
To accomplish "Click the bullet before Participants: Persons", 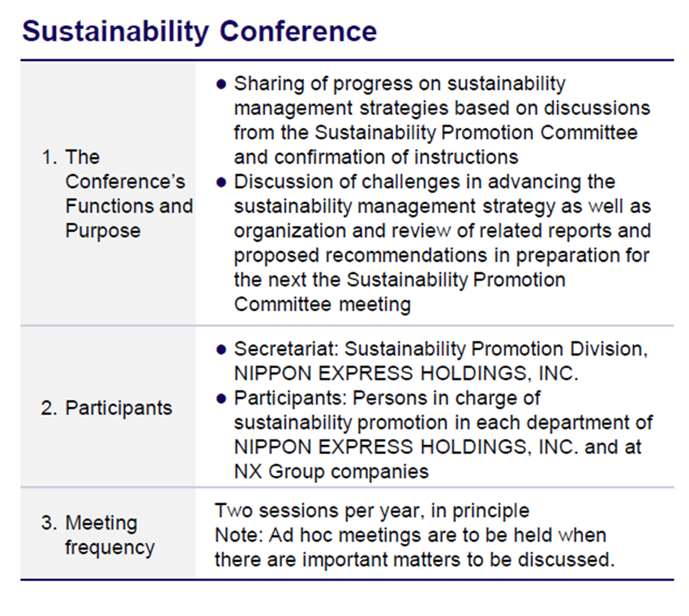I will [221, 399].
